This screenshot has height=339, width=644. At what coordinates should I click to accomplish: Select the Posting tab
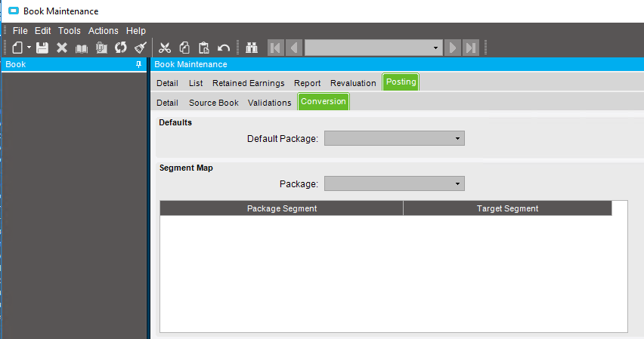pos(401,82)
